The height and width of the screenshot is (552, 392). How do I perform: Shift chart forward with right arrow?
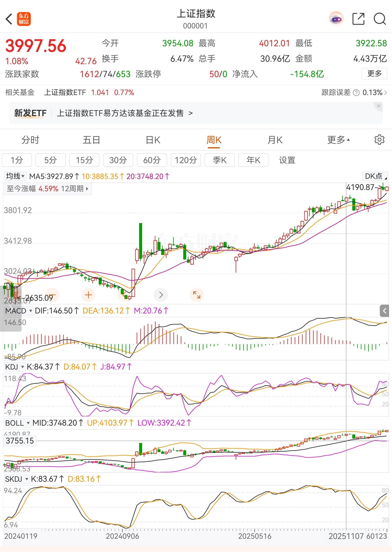161,295
